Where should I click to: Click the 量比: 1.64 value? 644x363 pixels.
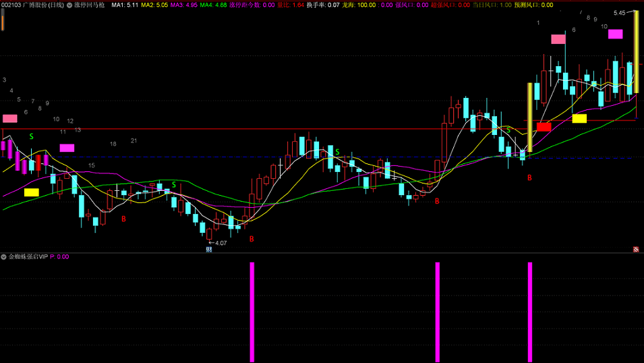(x=291, y=5)
